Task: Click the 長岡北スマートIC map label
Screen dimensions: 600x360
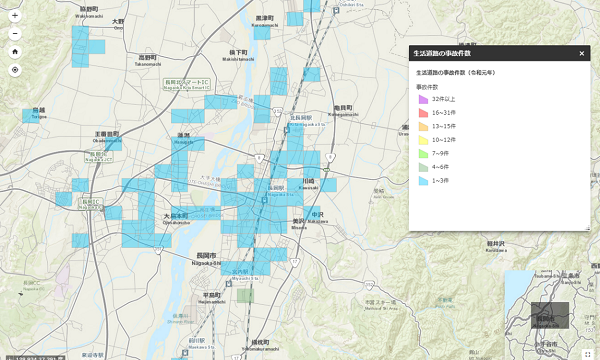Action: (x=187, y=83)
